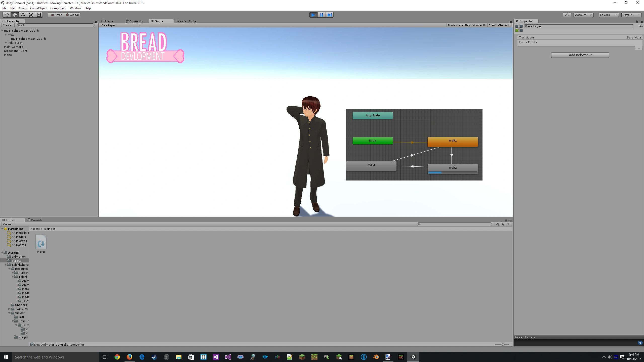Open the GameObject menu

(x=38, y=8)
